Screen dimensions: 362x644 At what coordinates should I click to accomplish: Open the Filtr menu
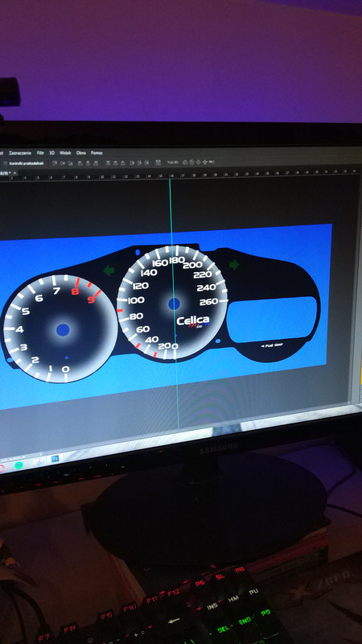click(40, 153)
